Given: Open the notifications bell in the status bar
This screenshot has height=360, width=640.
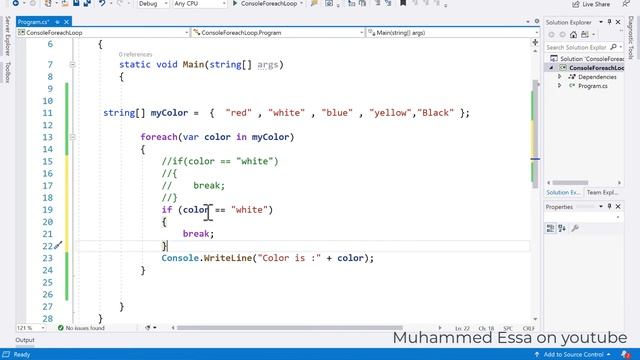Looking at the screenshot, I should point(625,354).
